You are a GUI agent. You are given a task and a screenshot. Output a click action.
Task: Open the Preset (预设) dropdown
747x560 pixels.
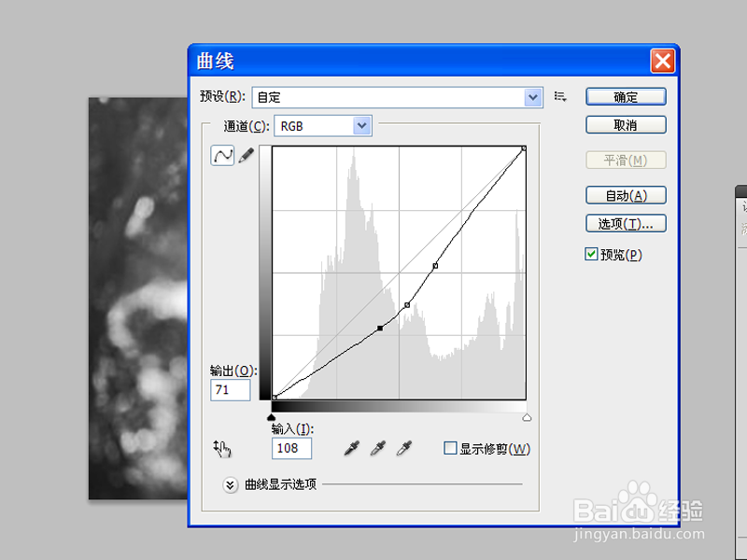coord(398,98)
